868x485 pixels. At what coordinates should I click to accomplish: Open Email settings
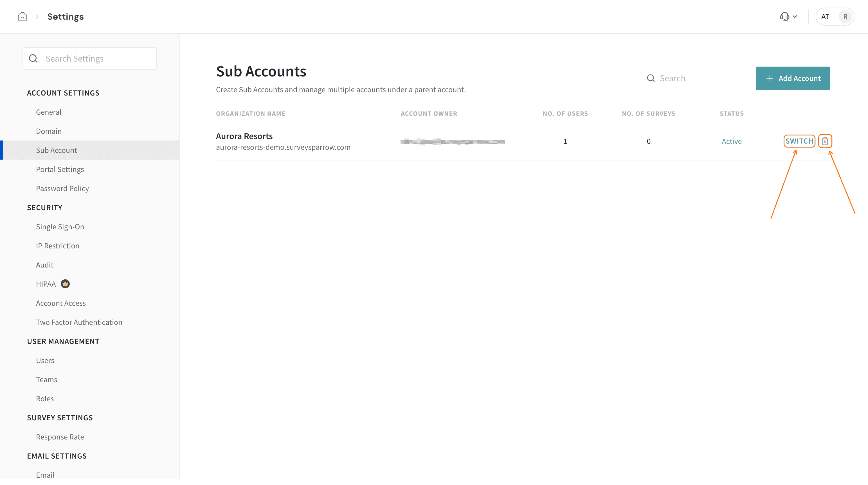[x=45, y=475]
